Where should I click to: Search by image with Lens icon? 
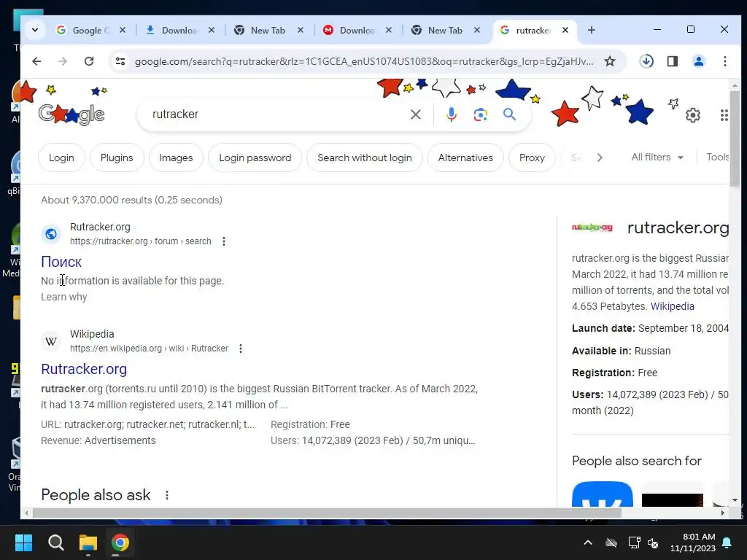480,114
